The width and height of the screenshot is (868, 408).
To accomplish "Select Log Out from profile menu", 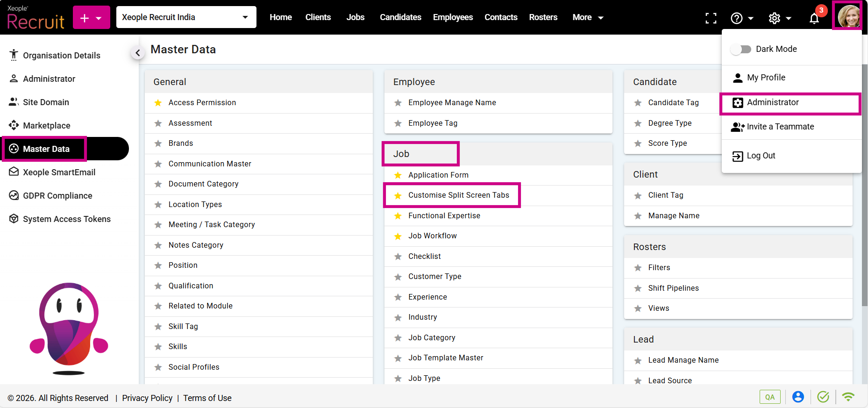I will [x=761, y=156].
